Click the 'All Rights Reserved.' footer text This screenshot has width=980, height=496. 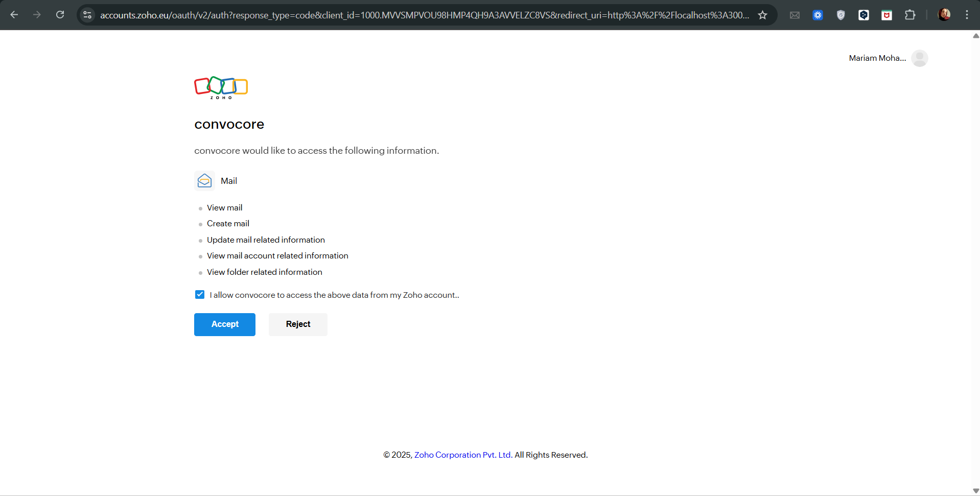[551, 455]
